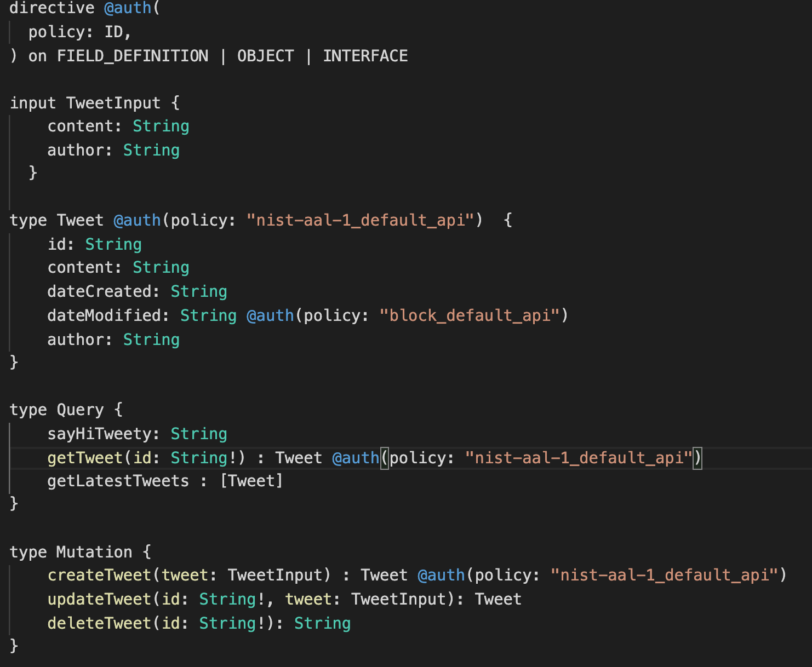812x667 pixels.
Task: Click 'dateModified' field name
Action: click(x=104, y=315)
